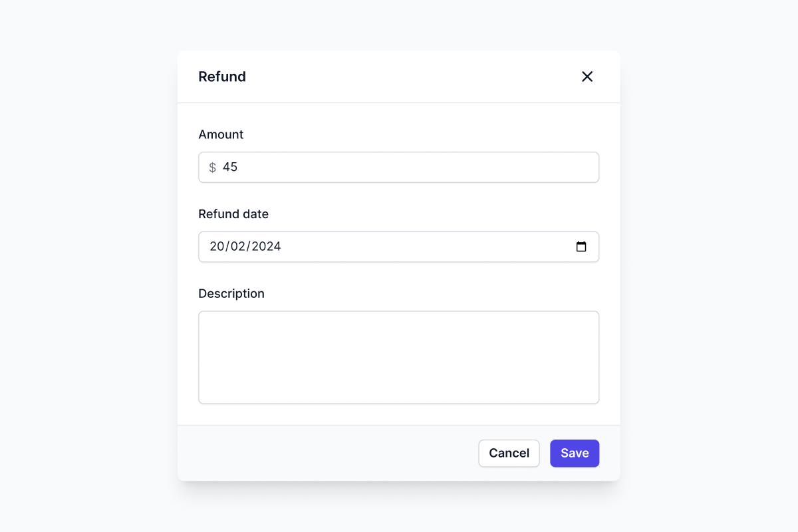798x532 pixels.
Task: Place the cursor after the amount value 45
Action: coord(239,168)
